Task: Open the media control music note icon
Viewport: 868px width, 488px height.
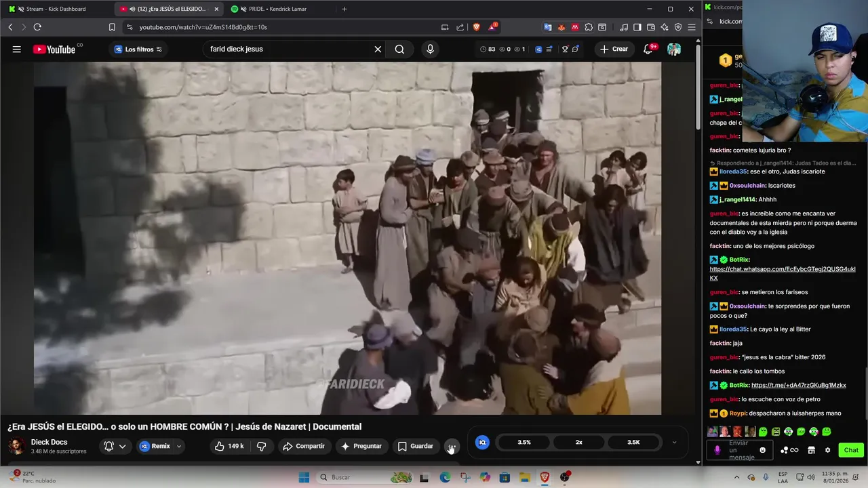Action: (x=624, y=27)
